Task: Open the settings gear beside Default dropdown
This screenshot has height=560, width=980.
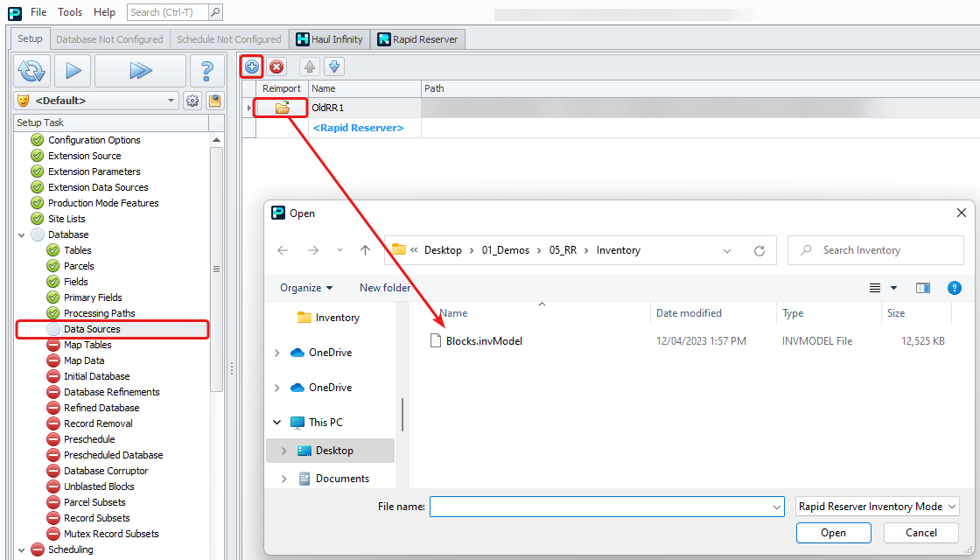Action: [x=192, y=101]
